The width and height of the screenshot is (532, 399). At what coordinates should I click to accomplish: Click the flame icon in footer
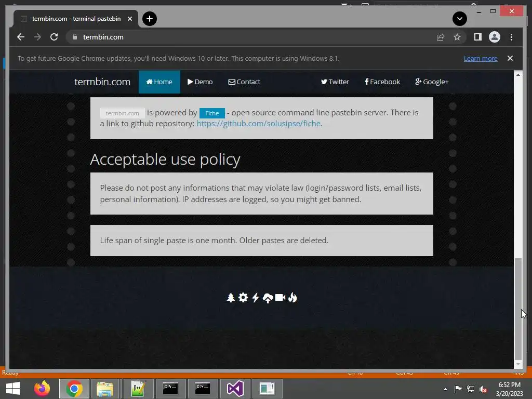[292, 298]
